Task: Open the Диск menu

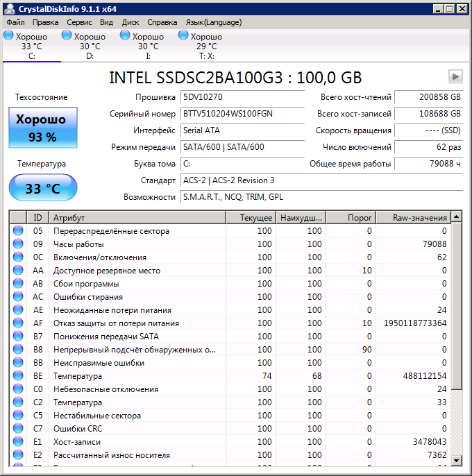Action: pos(130,22)
